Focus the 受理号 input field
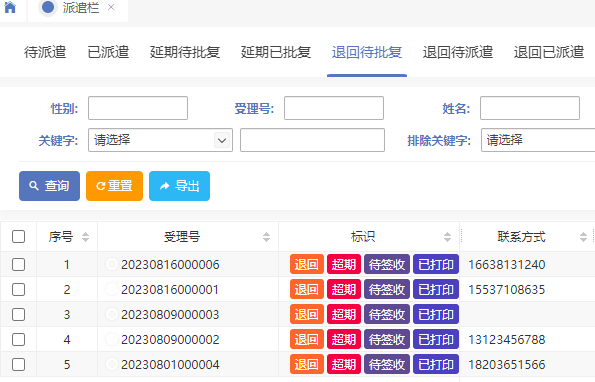 tap(334, 108)
